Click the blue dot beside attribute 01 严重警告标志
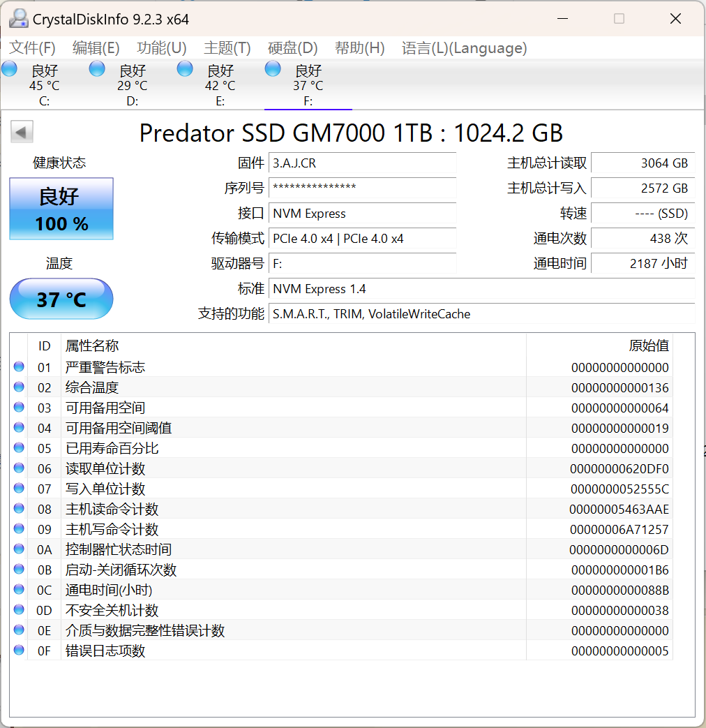706x728 pixels. click(18, 366)
